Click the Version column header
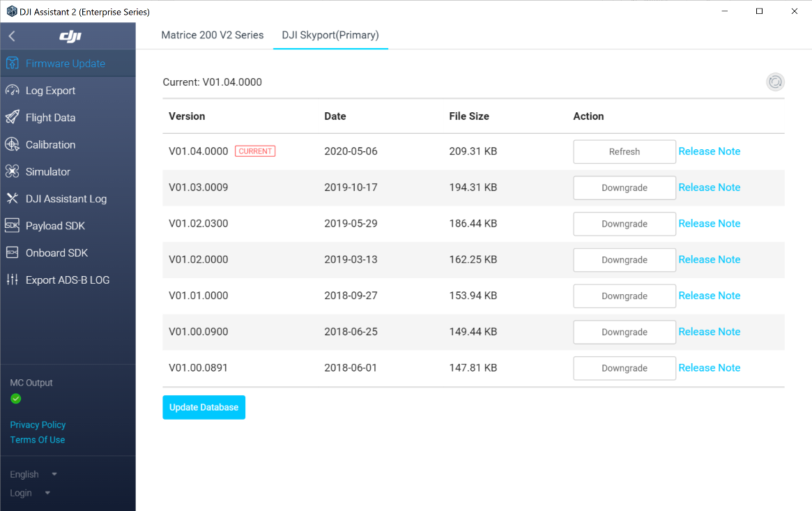This screenshot has height=511, width=812. (x=187, y=116)
